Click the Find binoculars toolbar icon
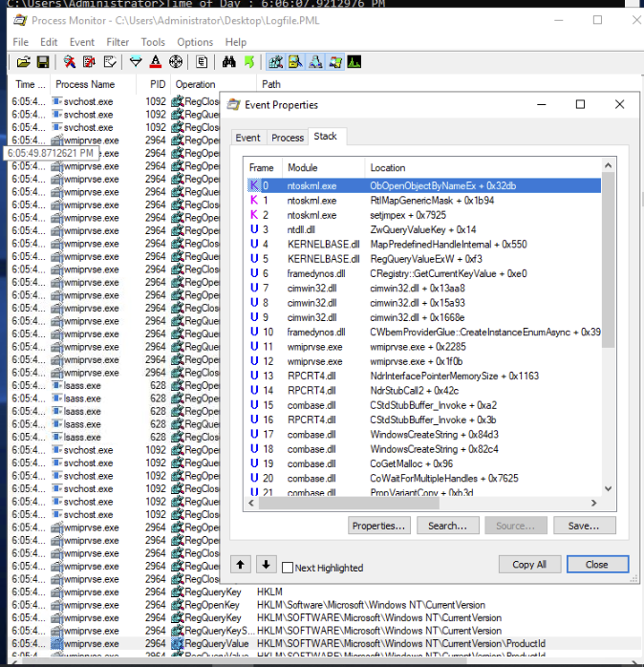Viewport: 644px width, 667px height. (x=229, y=62)
